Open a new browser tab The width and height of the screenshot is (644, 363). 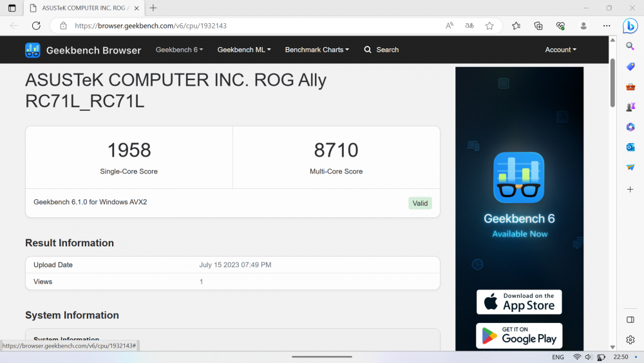pos(153,8)
